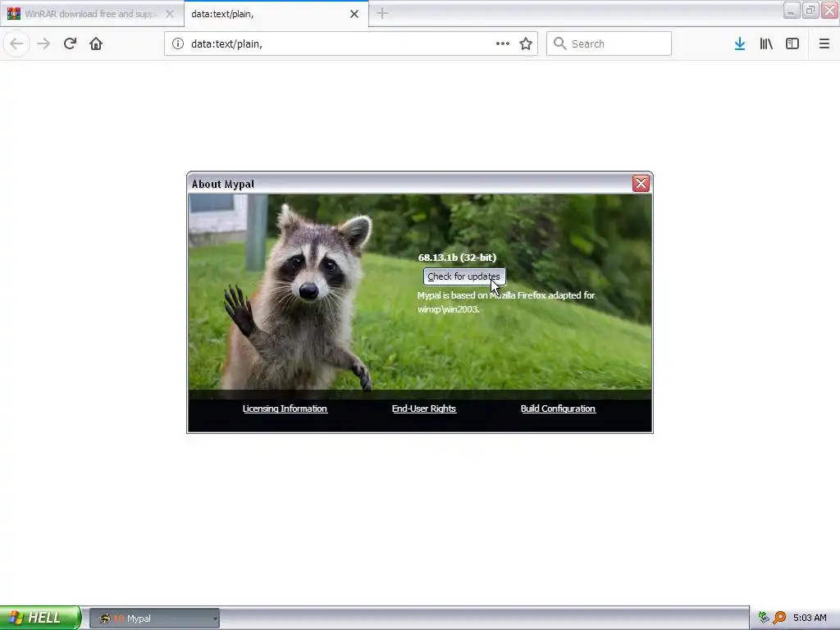Restore down the browser window
Image resolution: width=840 pixels, height=630 pixels.
pos(810,10)
